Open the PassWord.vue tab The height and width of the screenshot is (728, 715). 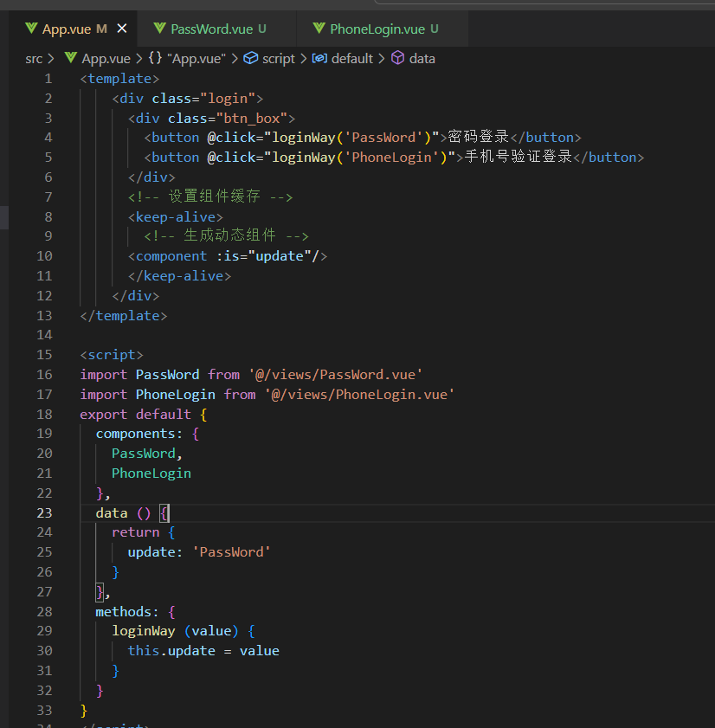[218, 29]
